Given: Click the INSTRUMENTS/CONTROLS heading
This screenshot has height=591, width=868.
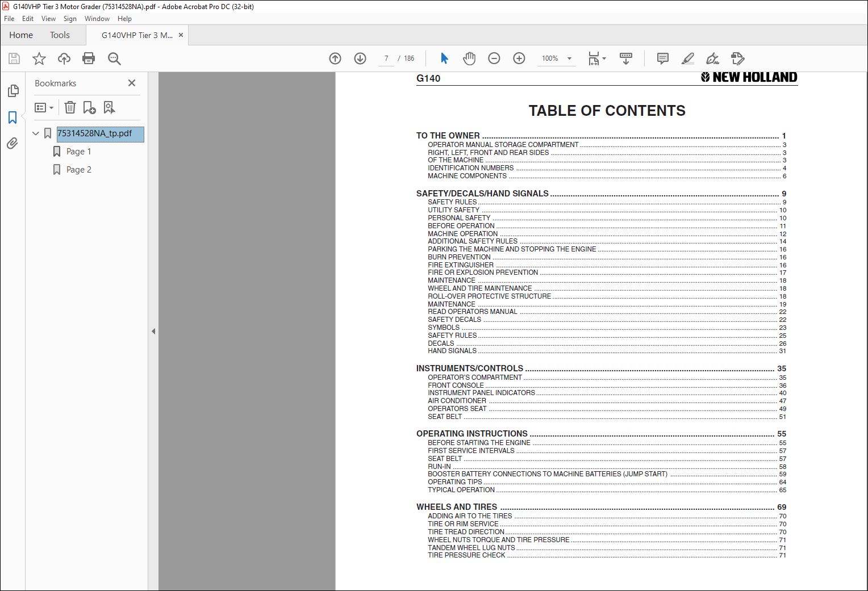Looking at the screenshot, I should [470, 368].
